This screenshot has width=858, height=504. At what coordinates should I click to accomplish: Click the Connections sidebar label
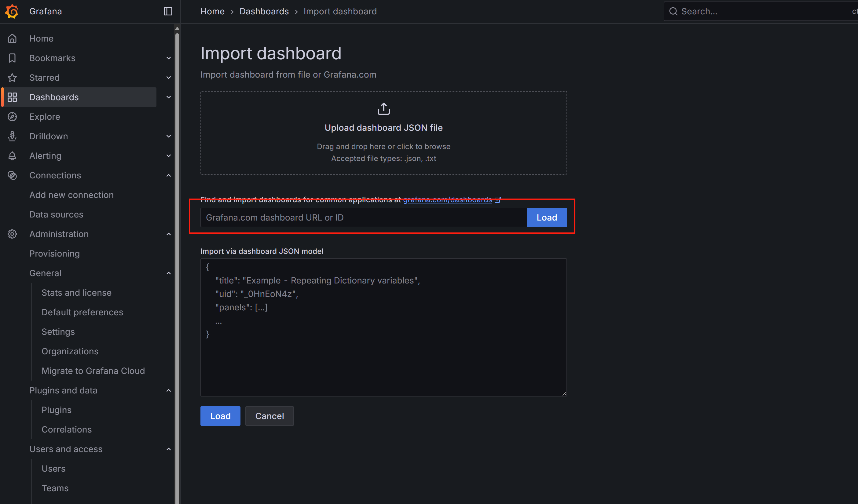(x=55, y=175)
